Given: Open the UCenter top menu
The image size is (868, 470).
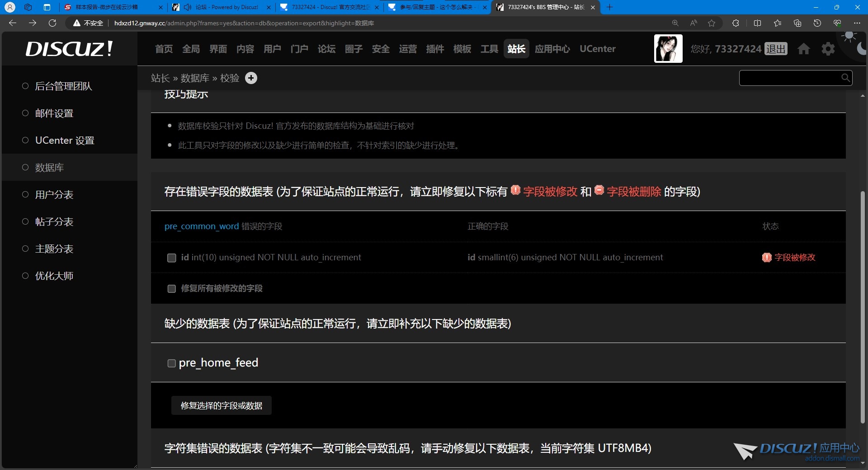Looking at the screenshot, I should point(598,49).
